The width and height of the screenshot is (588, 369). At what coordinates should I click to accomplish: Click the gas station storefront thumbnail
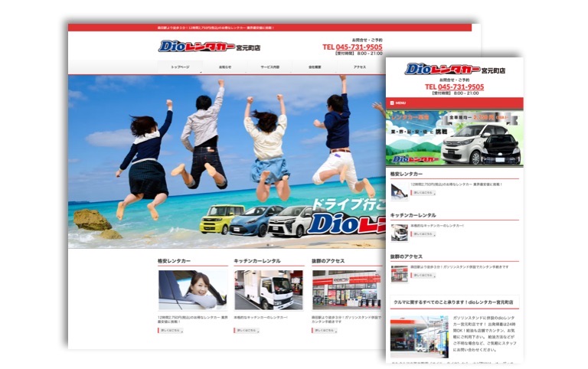coord(345,289)
